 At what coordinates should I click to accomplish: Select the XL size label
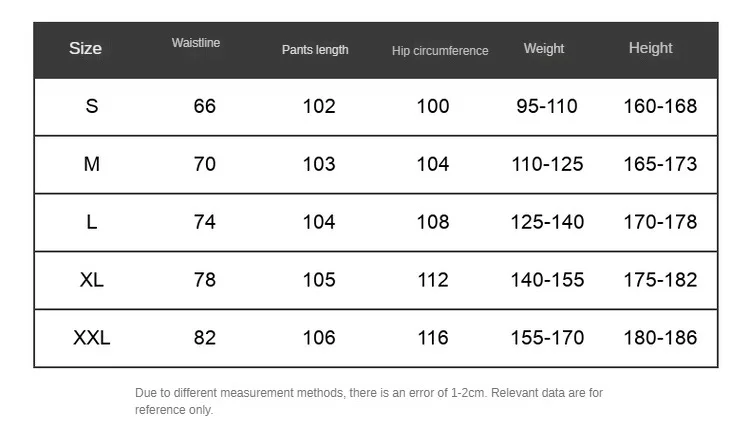(92, 280)
